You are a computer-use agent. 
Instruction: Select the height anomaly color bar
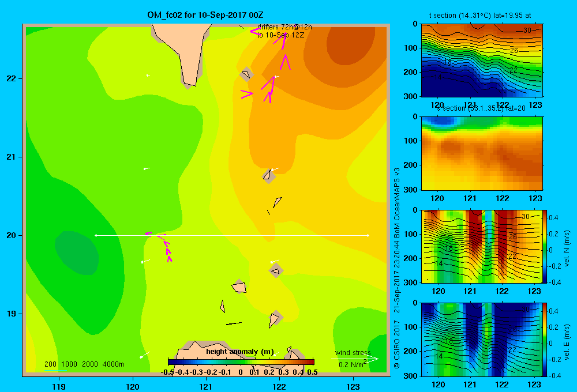pyautogui.click(x=241, y=362)
